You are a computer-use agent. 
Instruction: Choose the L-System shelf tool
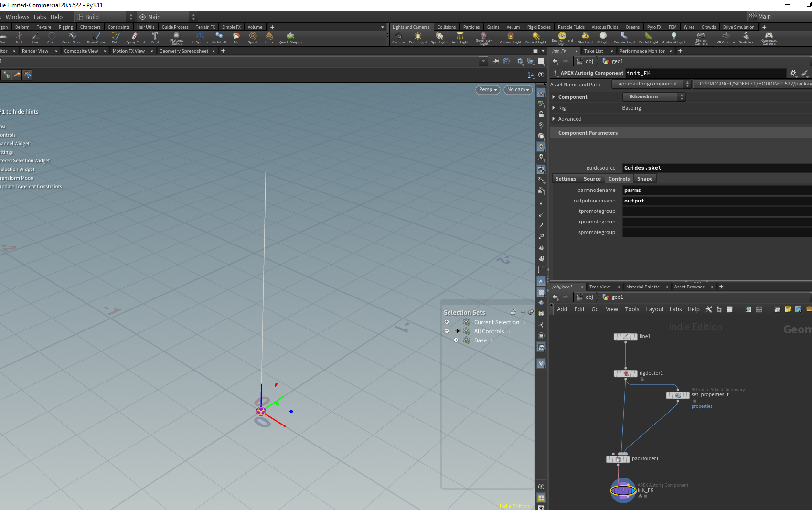[x=200, y=38]
